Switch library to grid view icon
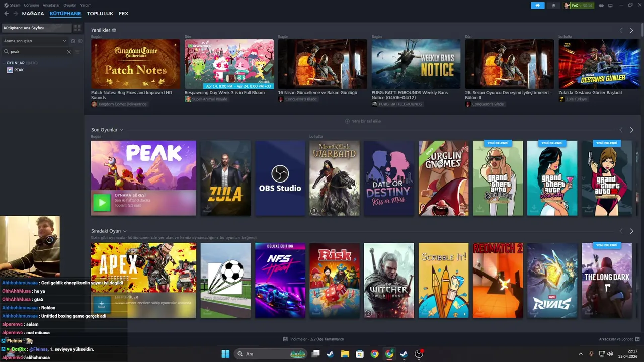 (77, 28)
